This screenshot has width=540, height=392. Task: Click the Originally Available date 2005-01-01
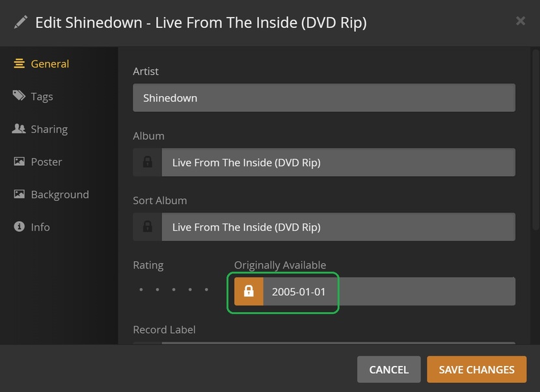pyautogui.click(x=389, y=291)
